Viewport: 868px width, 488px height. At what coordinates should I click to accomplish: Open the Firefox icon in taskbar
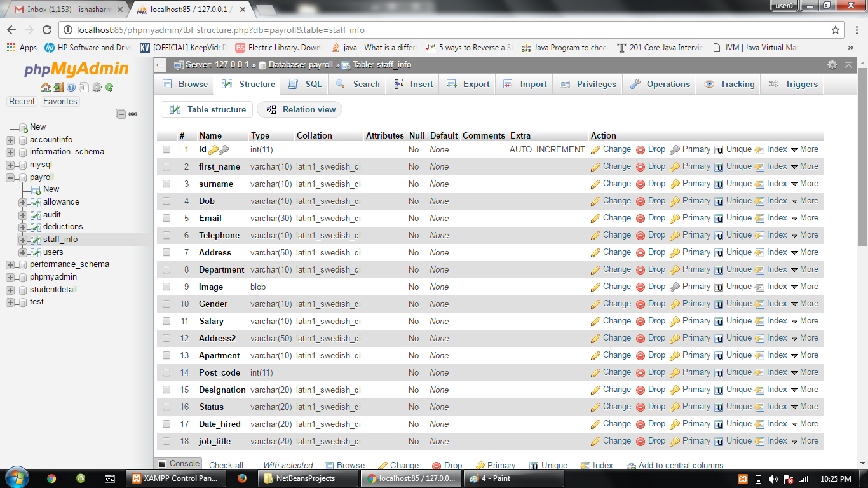[241, 478]
